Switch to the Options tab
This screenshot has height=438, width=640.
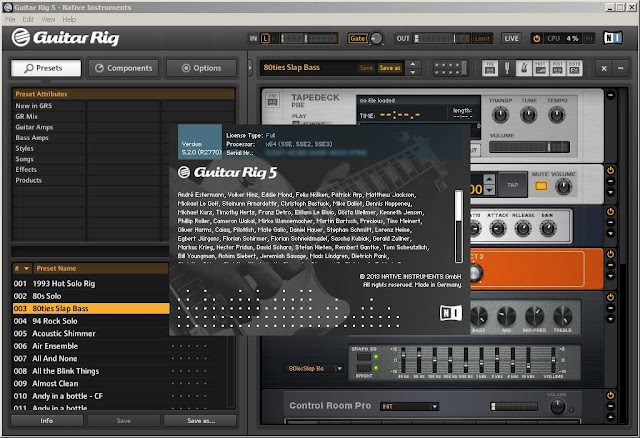coord(201,68)
